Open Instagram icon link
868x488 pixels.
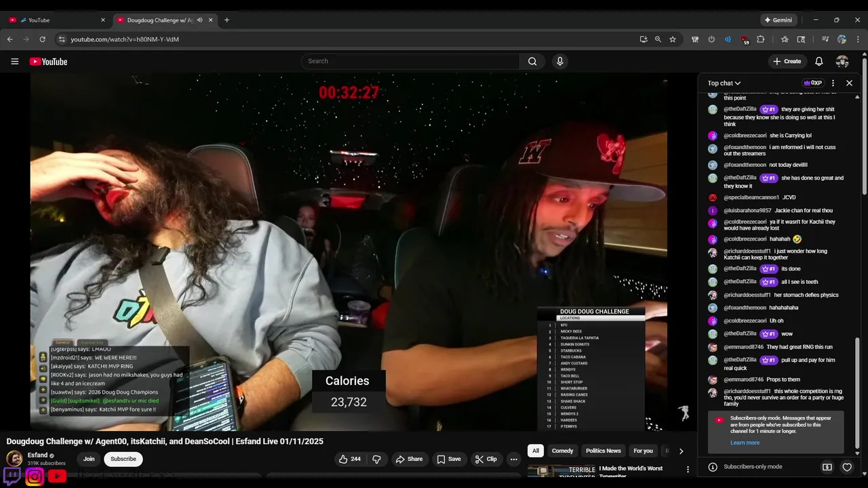[x=35, y=476]
